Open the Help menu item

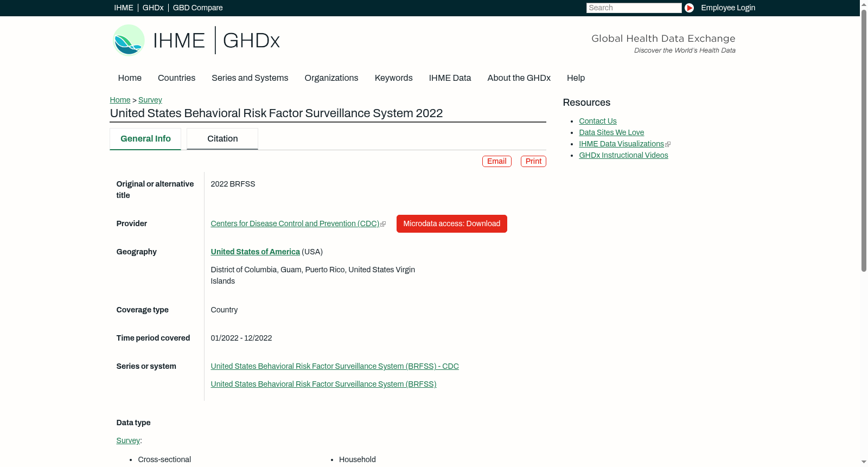pyautogui.click(x=576, y=78)
